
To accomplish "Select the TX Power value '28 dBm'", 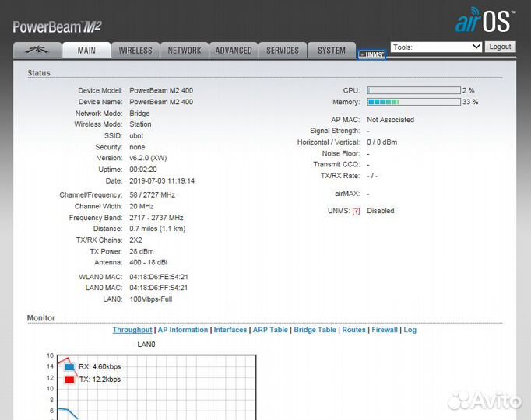I will pyautogui.click(x=142, y=251).
